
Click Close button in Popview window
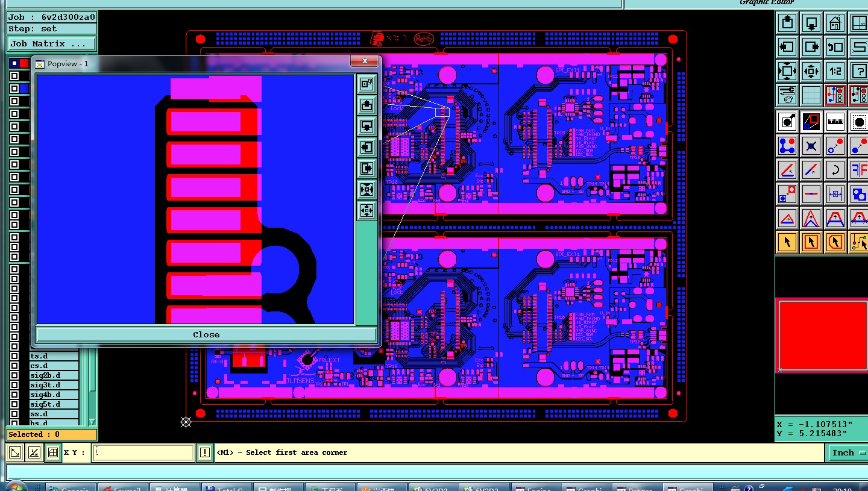[x=206, y=334]
